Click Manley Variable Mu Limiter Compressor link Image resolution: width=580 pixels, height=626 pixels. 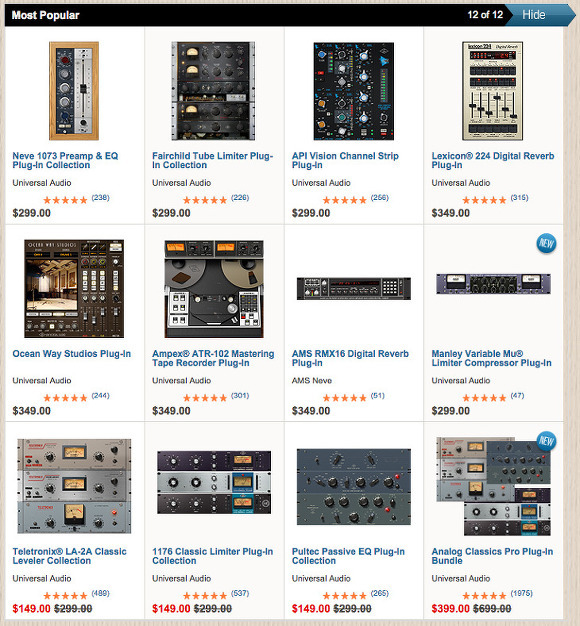click(x=491, y=358)
